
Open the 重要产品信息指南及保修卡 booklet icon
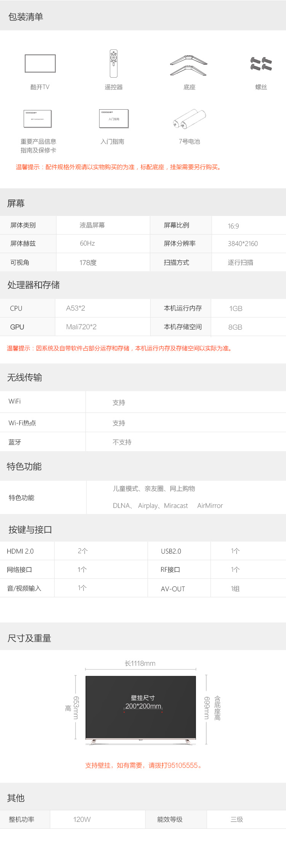38,119
